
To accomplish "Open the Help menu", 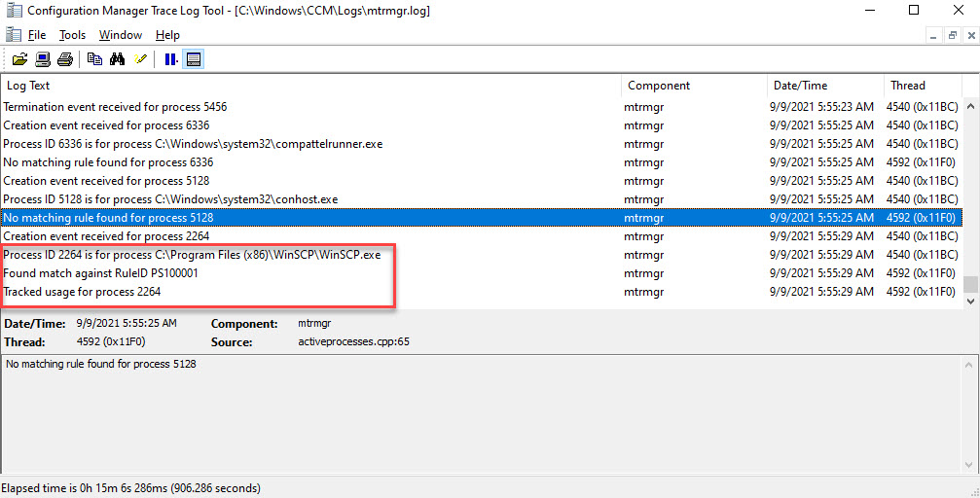I will [x=166, y=35].
